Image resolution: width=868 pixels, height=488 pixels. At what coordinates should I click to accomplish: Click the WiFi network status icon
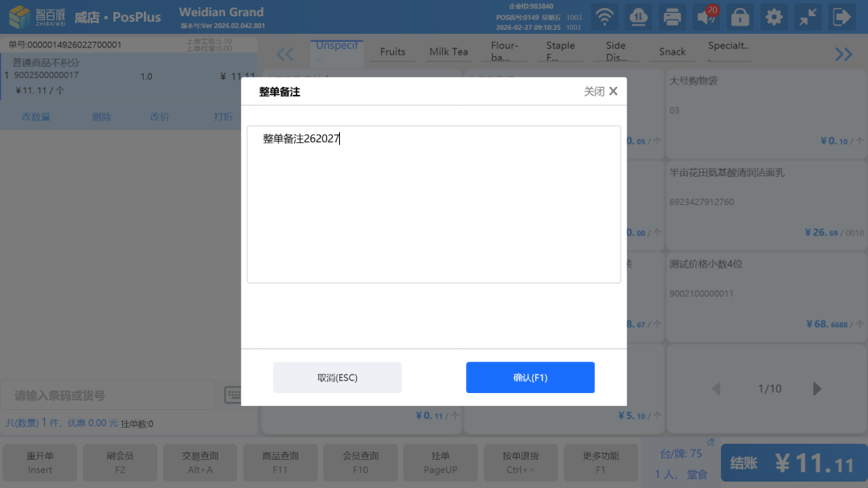click(x=605, y=16)
